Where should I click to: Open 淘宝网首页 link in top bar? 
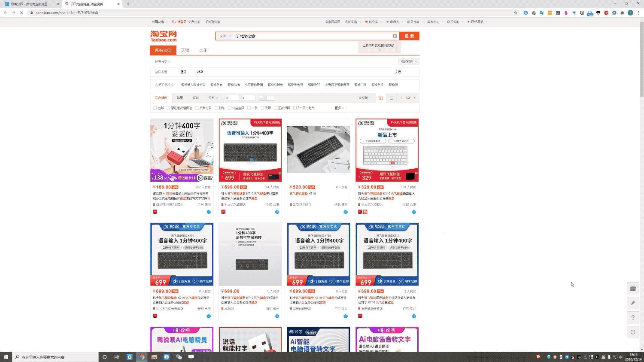(333, 22)
